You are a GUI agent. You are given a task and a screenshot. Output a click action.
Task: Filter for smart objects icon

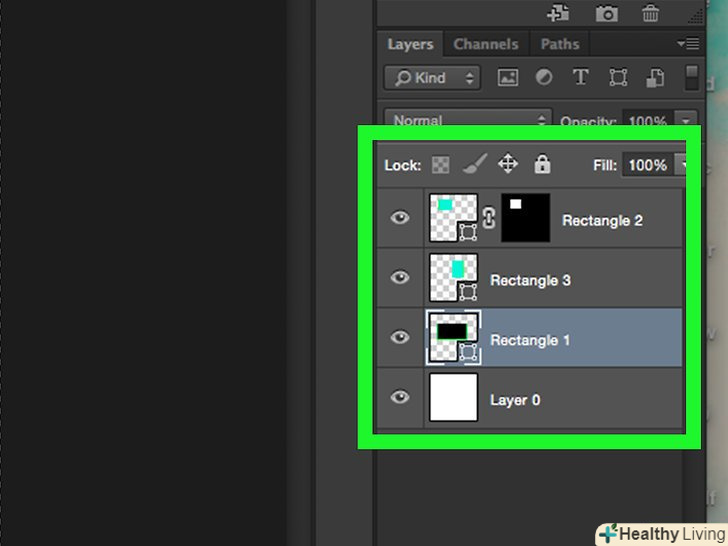[x=655, y=78]
